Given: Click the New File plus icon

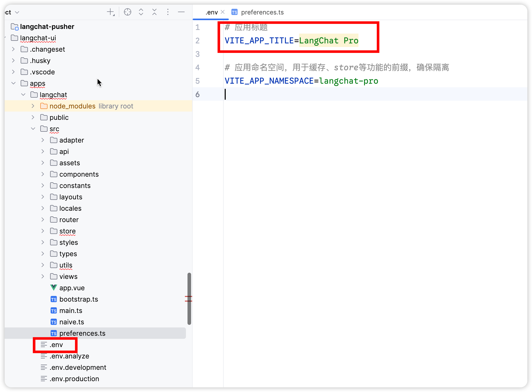Looking at the screenshot, I should 111,12.
